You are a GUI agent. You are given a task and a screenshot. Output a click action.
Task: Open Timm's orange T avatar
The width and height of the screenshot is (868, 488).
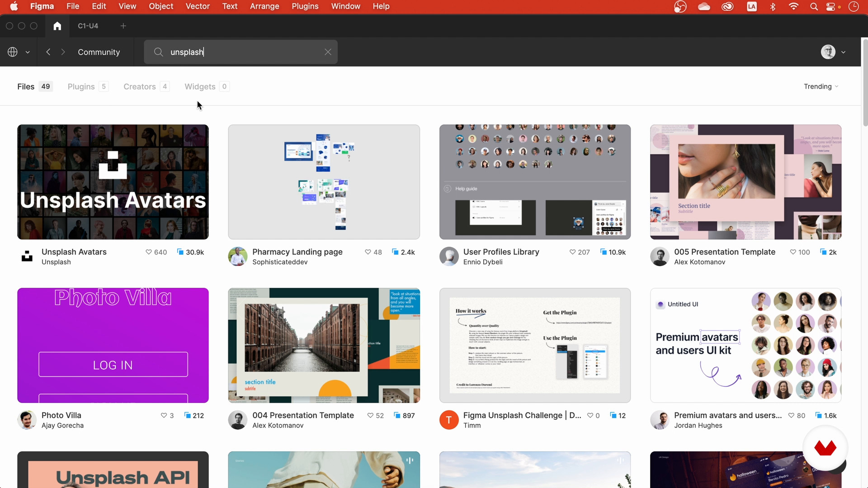[449, 420]
